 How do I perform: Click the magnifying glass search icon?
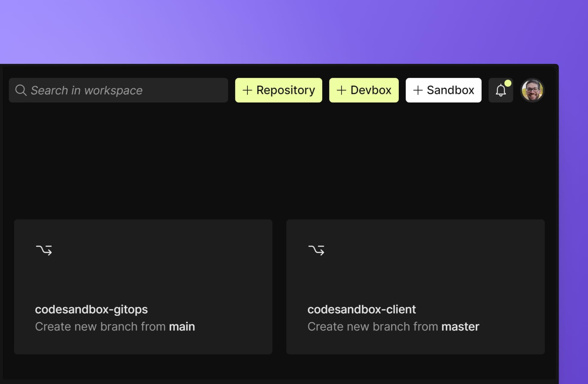pyautogui.click(x=20, y=90)
